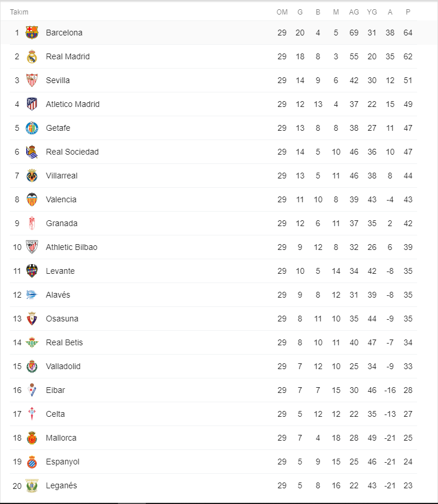Screen dimensions: 438x504
Task: Click the OM column header
Action: (x=282, y=12)
